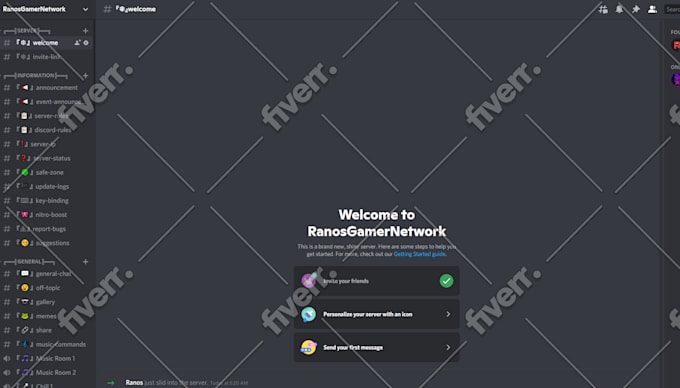The height and width of the screenshot is (388, 680).
Task: Select the memes channel
Action: (47, 316)
